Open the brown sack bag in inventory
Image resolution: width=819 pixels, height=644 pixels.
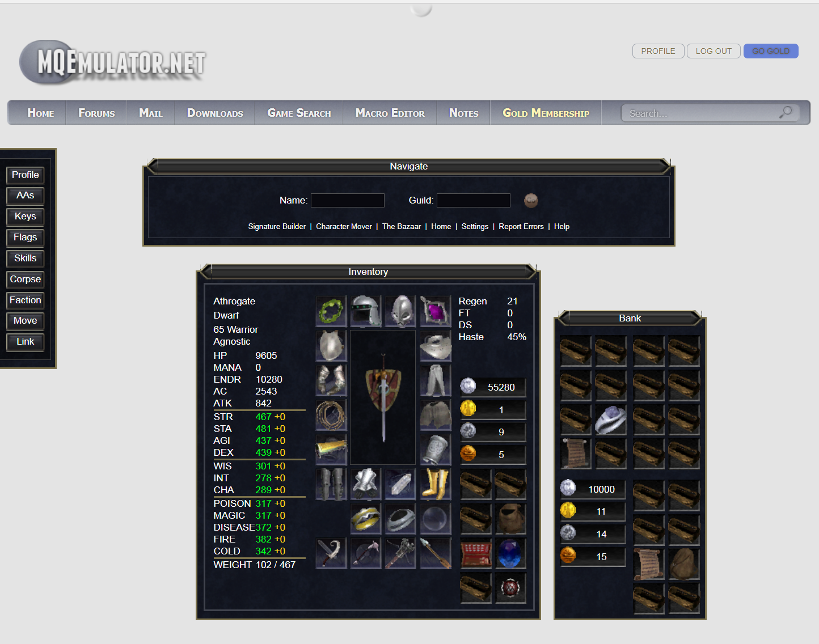click(510, 519)
